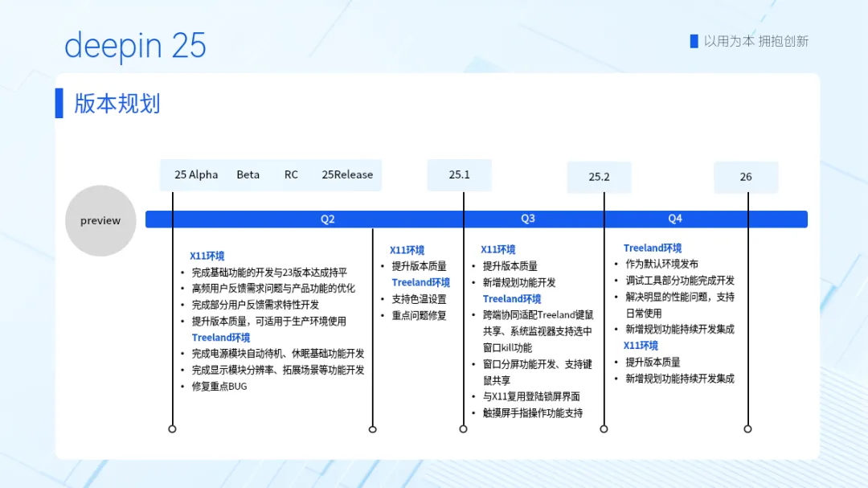Screen dimensions: 868x488
Task: Click end circle of 25.1 timeline line
Action: click(464, 429)
